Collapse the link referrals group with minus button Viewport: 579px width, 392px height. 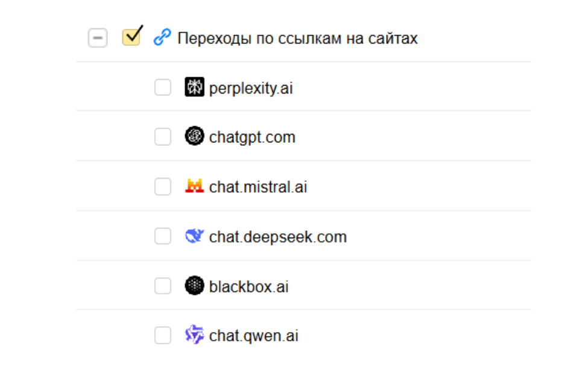98,38
